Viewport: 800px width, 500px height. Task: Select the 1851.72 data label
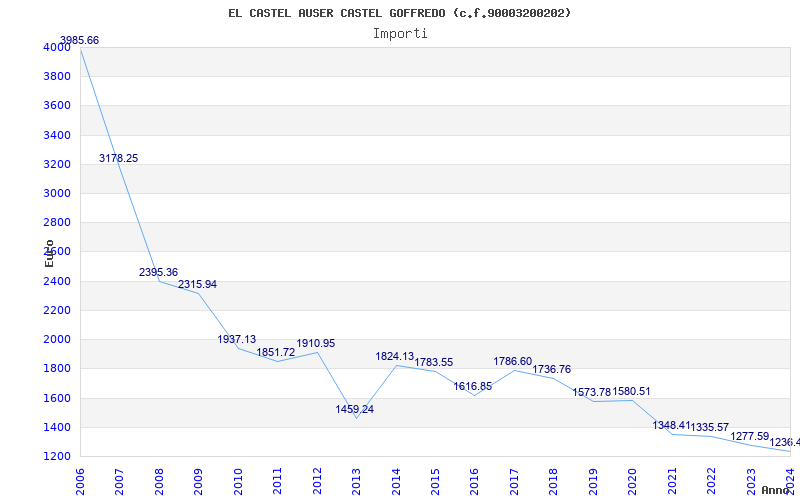[x=276, y=352]
